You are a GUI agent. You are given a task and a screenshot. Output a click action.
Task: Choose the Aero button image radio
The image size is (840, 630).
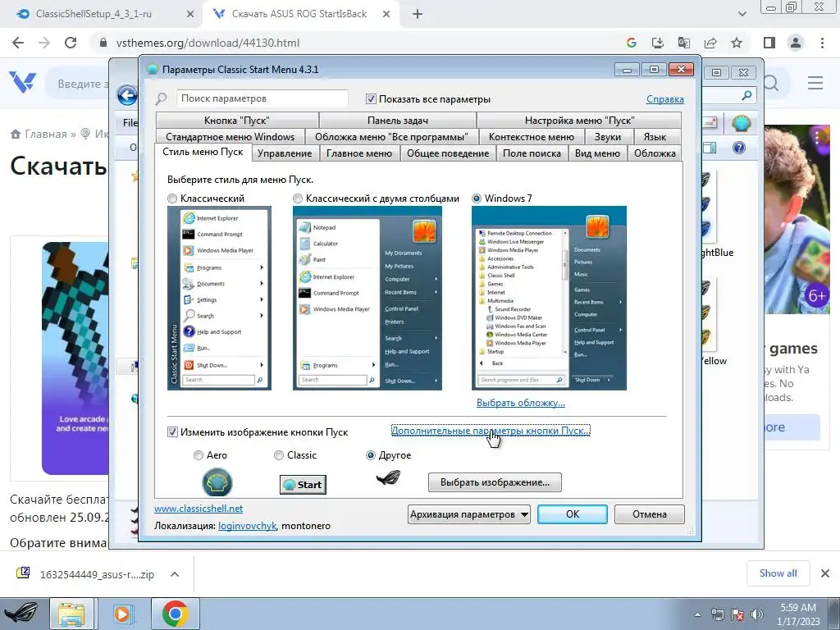pos(199,455)
